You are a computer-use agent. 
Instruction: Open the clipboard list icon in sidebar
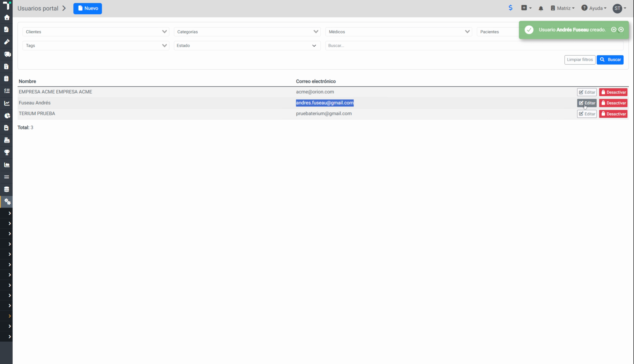6,78
